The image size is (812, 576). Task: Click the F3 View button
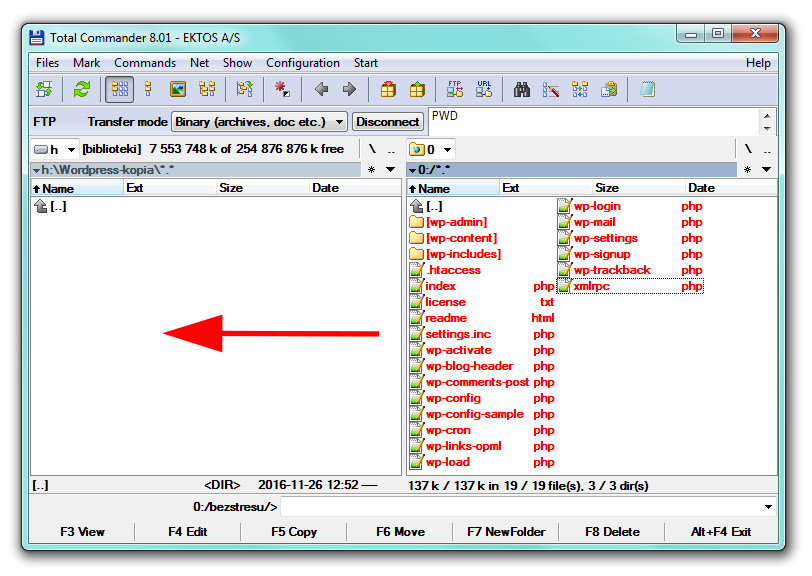82,532
